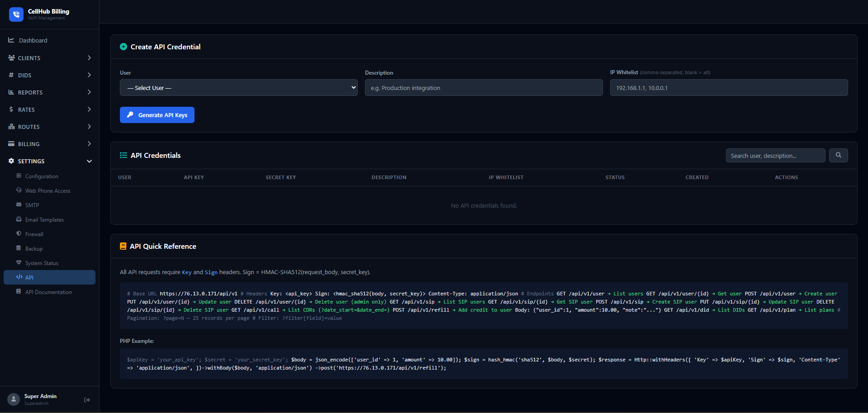
Task: Click the System Status heartbeat icon
Action: [19, 263]
